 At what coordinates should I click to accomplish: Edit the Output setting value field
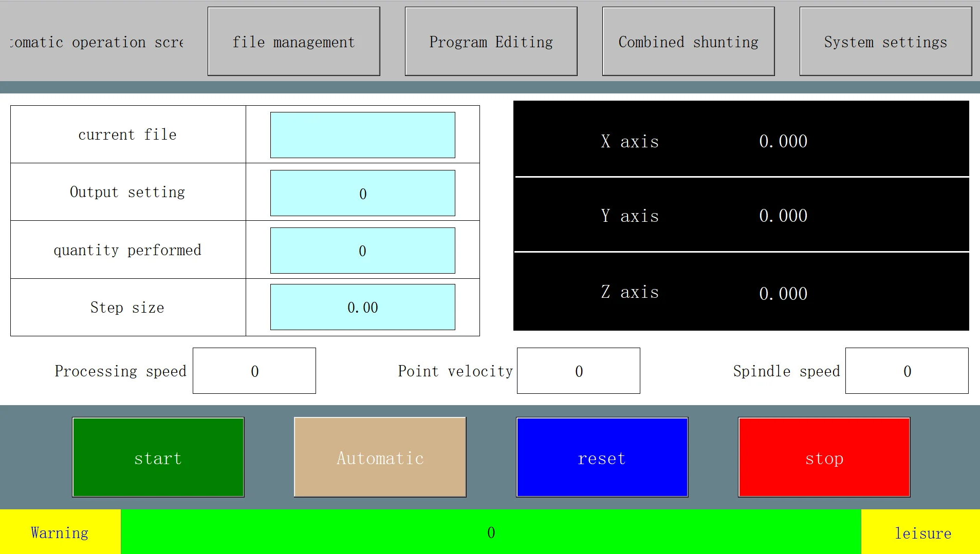pos(363,193)
